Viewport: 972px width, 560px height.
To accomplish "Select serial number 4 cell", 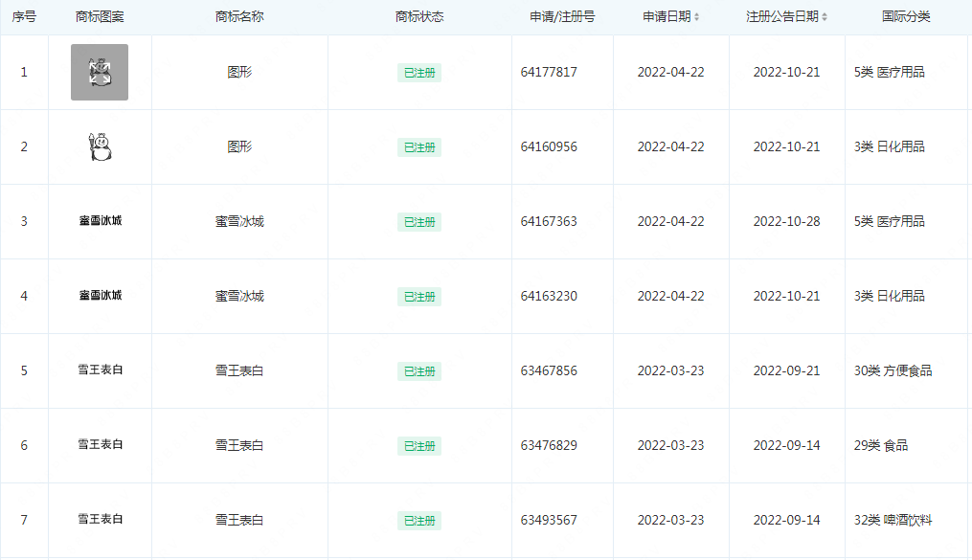I will [x=24, y=296].
